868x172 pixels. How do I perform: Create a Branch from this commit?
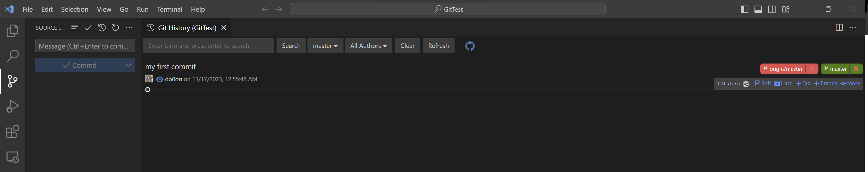point(826,84)
